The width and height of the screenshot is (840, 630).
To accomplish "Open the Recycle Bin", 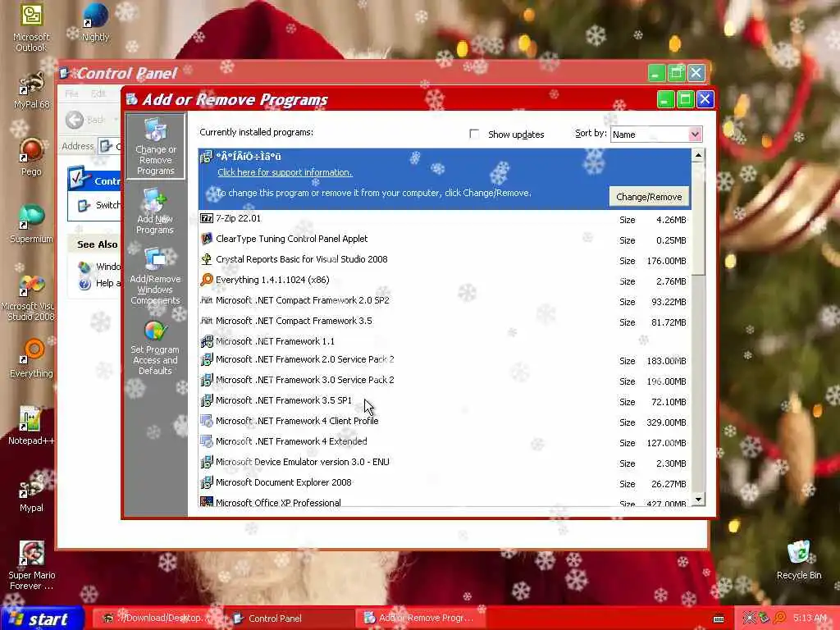I will (799, 559).
